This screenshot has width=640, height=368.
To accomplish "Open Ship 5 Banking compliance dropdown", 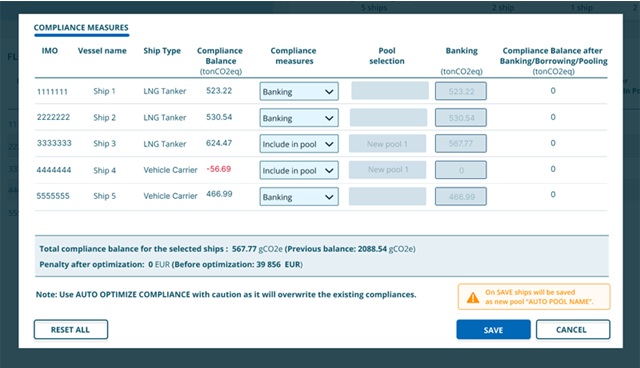I will click(299, 197).
